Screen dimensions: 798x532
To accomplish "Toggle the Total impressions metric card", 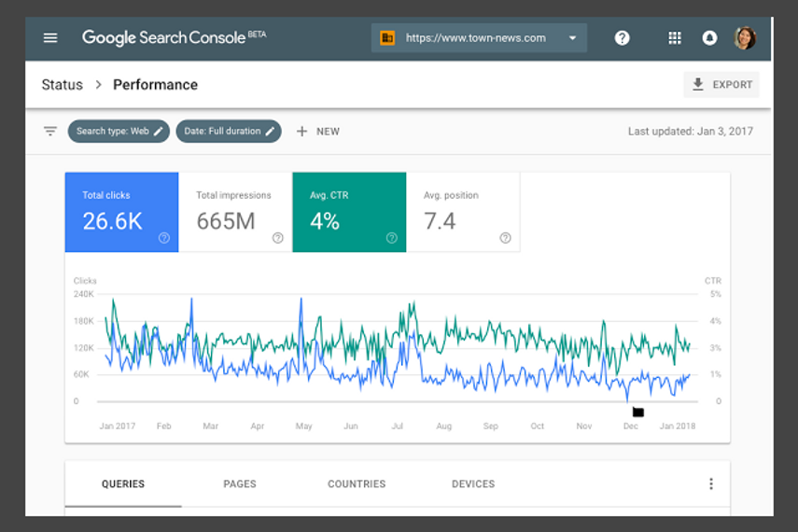I will point(235,212).
